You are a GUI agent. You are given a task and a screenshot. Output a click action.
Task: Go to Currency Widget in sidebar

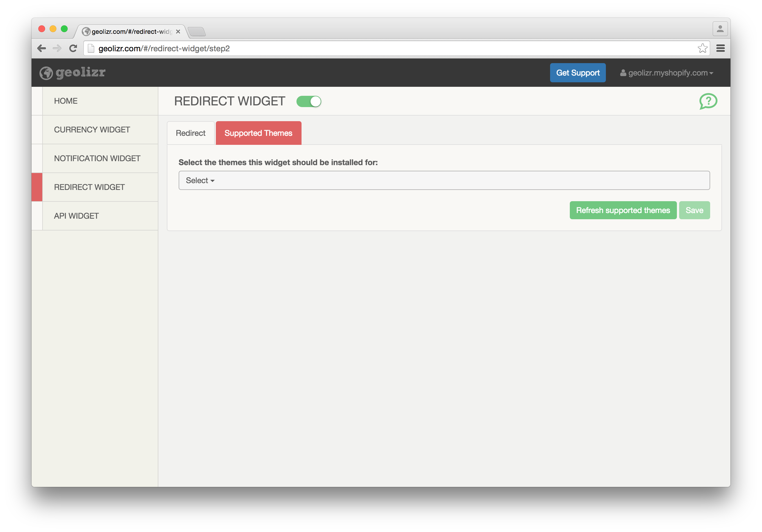(x=92, y=130)
